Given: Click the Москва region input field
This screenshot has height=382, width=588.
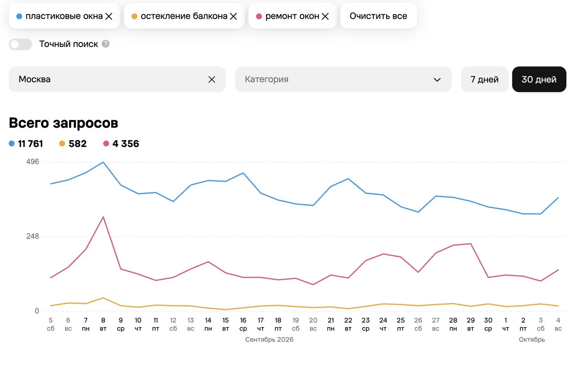Looking at the screenshot, I should [117, 79].
